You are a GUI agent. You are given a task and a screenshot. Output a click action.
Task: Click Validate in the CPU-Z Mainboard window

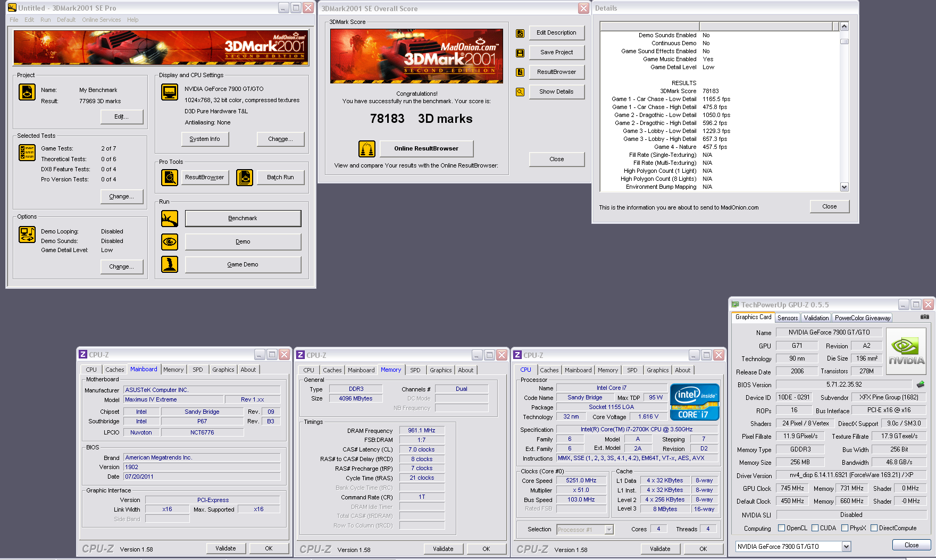point(225,548)
